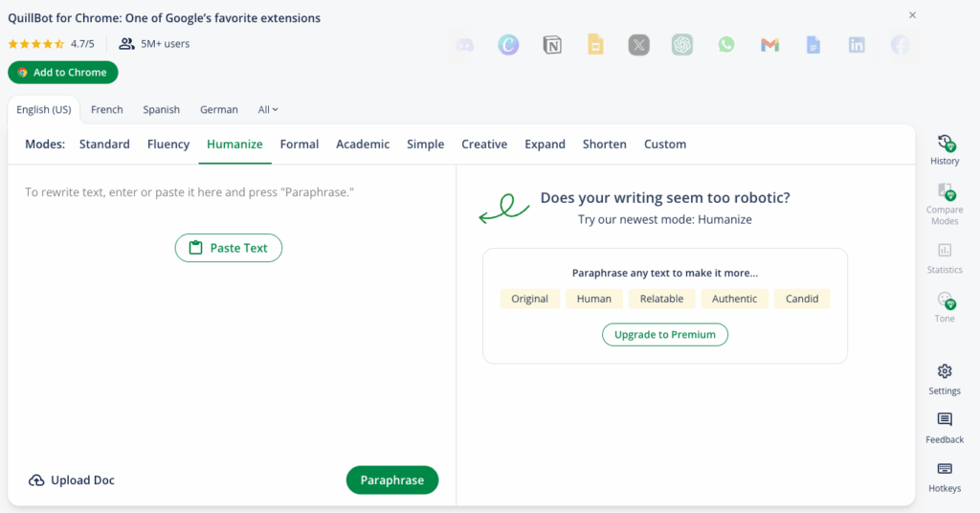Click the Candid style chip

coord(802,299)
